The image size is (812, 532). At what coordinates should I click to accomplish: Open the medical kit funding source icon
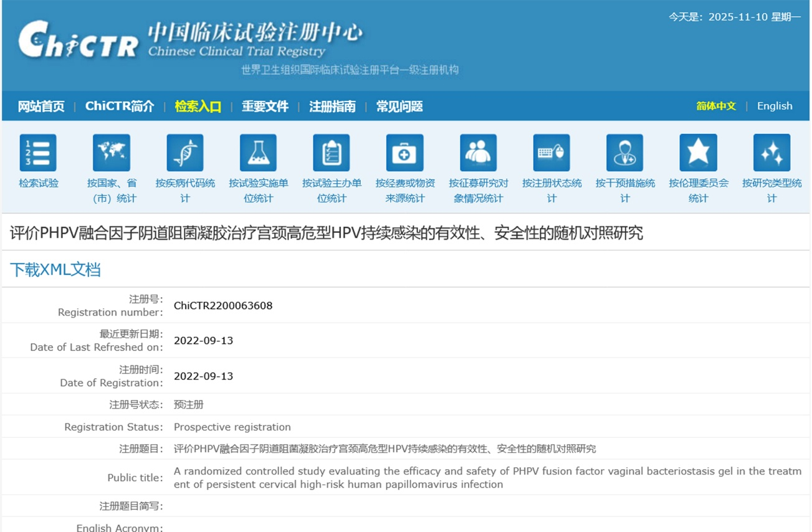404,153
